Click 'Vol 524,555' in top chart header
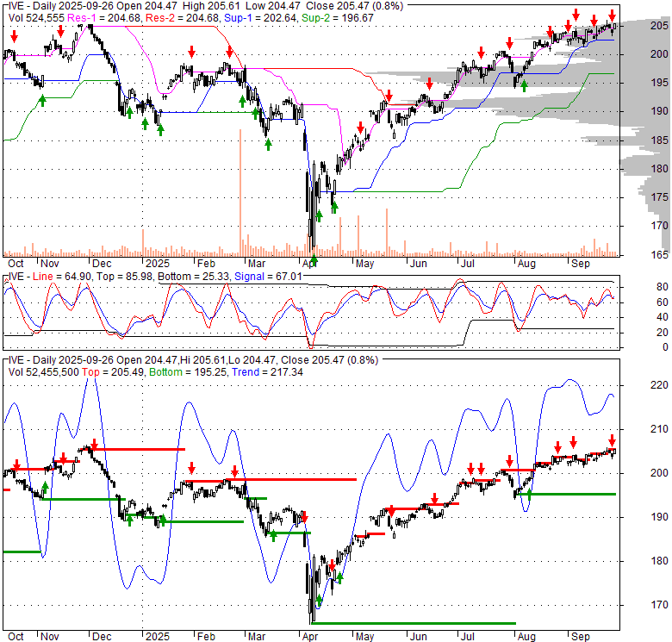 [x=36, y=18]
